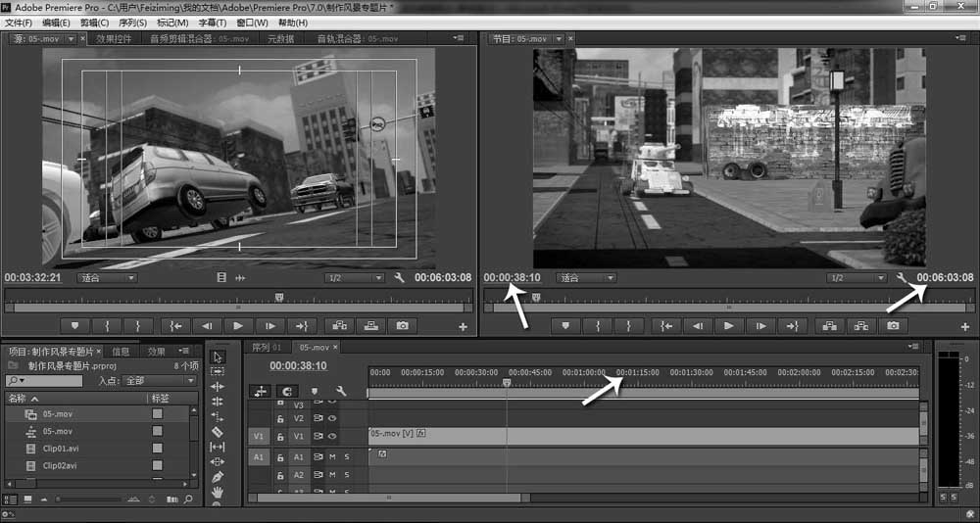This screenshot has width=980, height=523.
Task: Select the Rolling Edit tool
Action: [x=218, y=402]
